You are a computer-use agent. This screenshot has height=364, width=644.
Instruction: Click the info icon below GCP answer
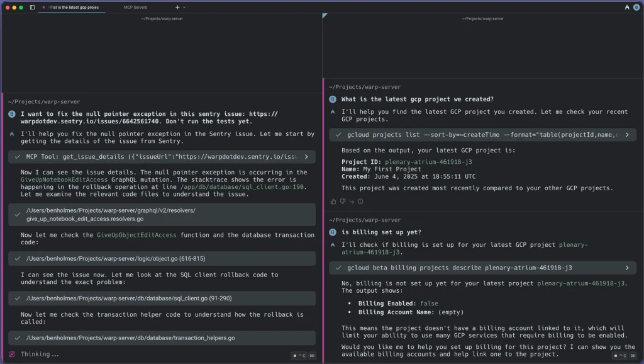pyautogui.click(x=360, y=202)
